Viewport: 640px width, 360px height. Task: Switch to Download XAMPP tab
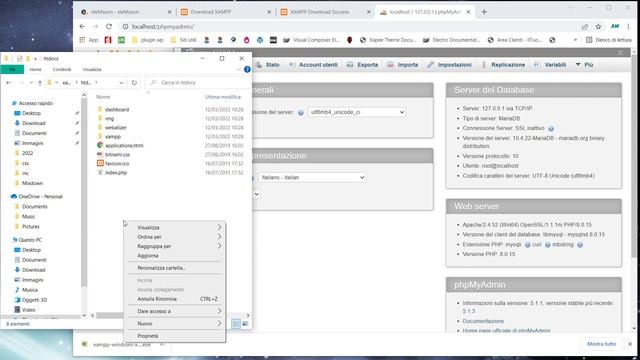tap(225, 12)
